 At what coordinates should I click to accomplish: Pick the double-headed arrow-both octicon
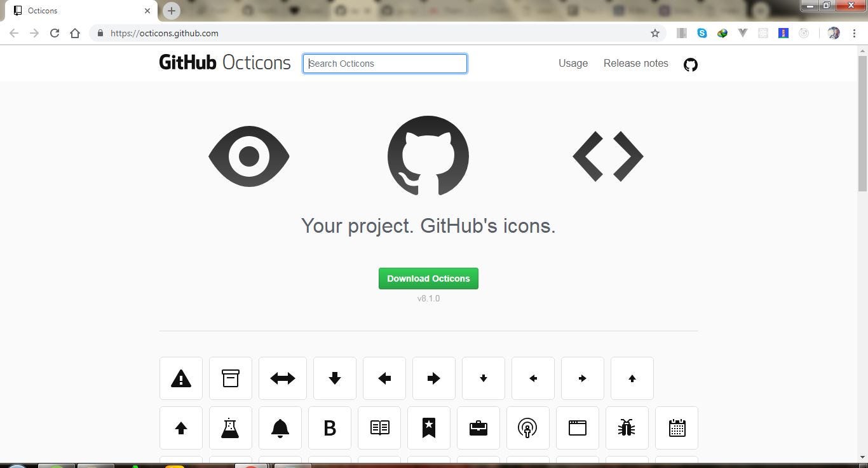[283, 378]
